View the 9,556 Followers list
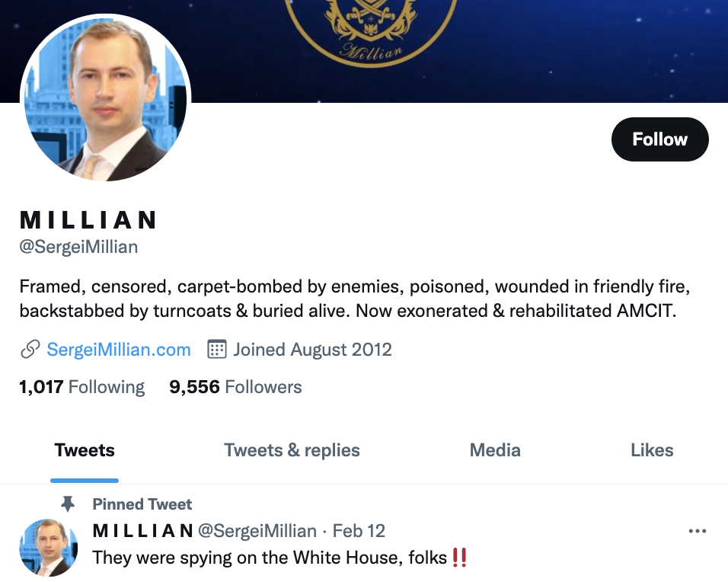This screenshot has height=582, width=728. [x=235, y=387]
